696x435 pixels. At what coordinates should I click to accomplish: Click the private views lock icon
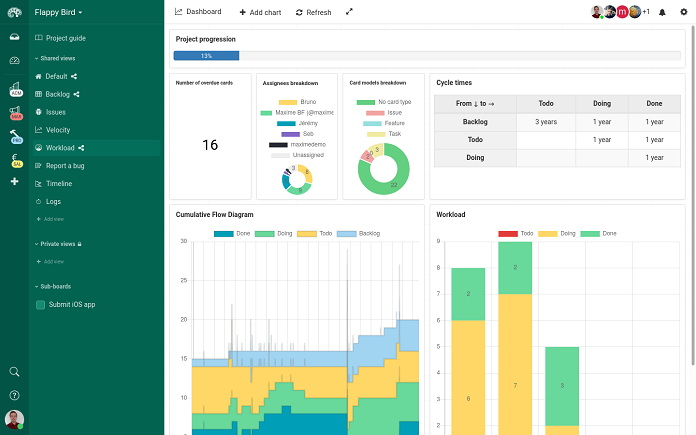79,244
